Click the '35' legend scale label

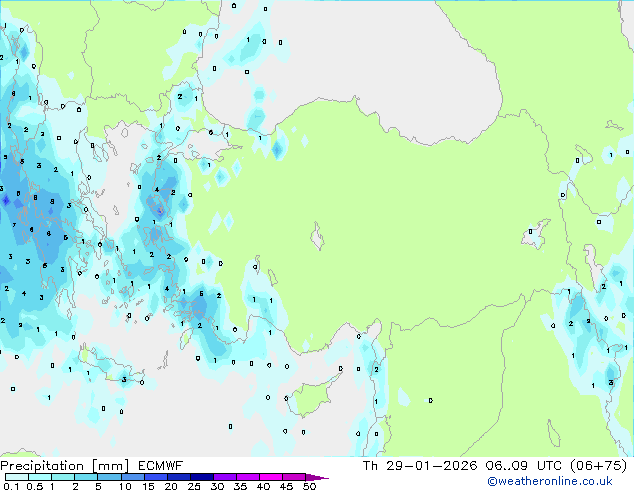[x=240, y=486]
